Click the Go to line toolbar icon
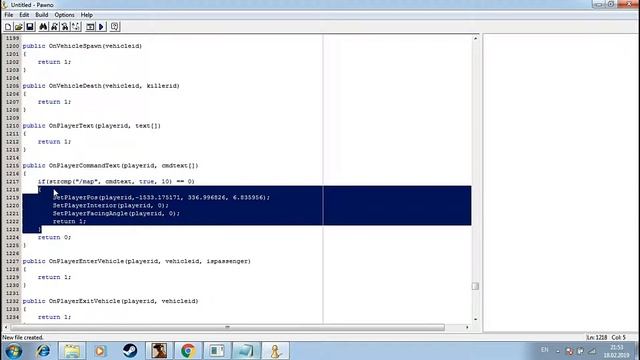 pyautogui.click(x=76, y=27)
